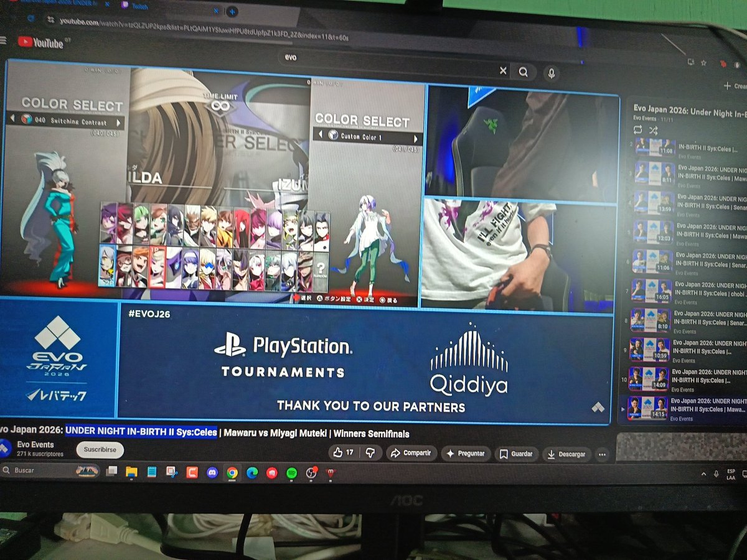Clear the YouTube search text with X

tap(503, 71)
